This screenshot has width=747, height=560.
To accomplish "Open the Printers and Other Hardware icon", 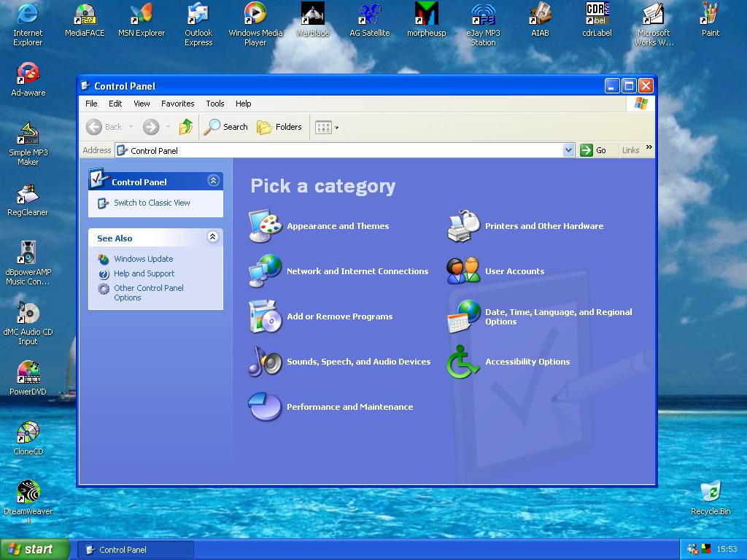I will 463,226.
